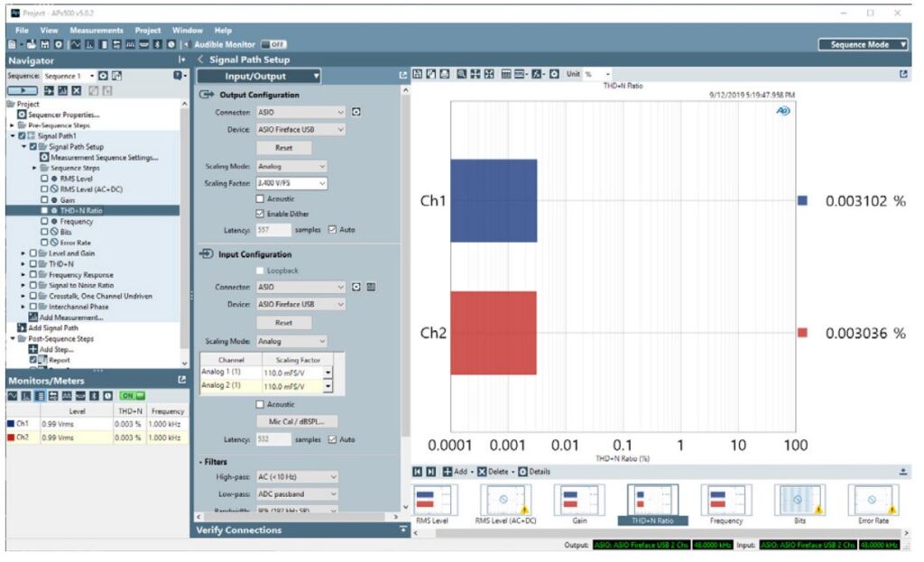Click the Add result button

456,472
